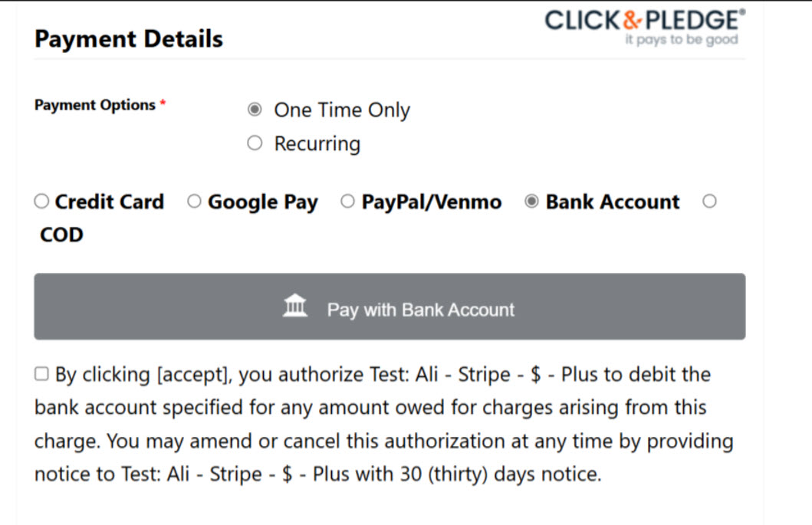Screen dimensions: 812x525
Task: Click the bank building icon
Action: 295,305
